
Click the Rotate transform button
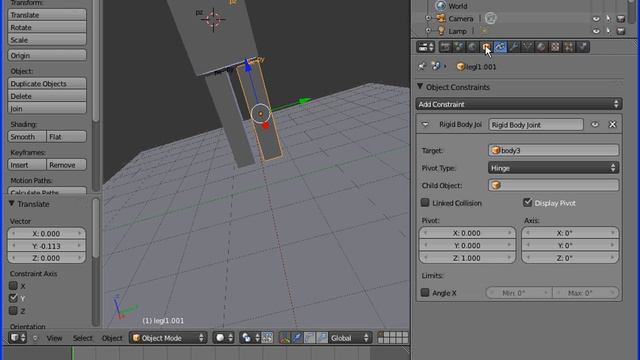point(47,27)
